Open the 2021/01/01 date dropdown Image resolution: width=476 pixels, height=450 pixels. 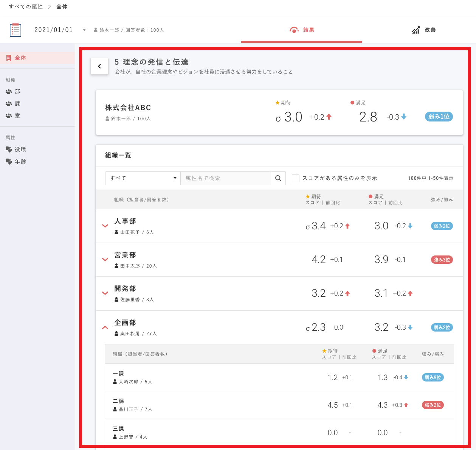click(84, 30)
